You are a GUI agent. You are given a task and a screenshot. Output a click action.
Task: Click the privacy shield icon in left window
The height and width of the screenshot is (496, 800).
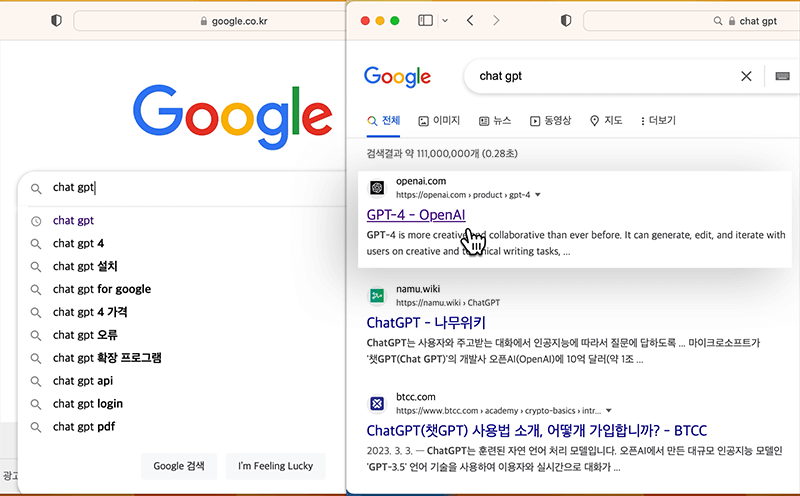click(56, 20)
